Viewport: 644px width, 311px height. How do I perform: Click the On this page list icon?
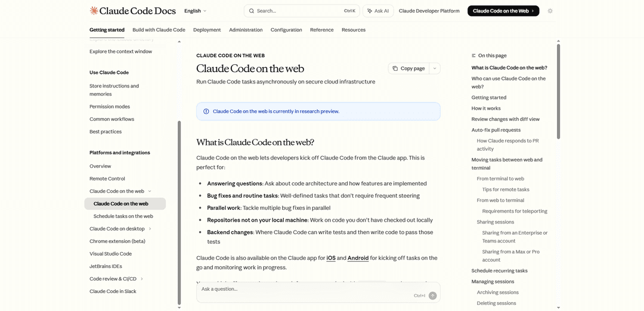pyautogui.click(x=474, y=55)
